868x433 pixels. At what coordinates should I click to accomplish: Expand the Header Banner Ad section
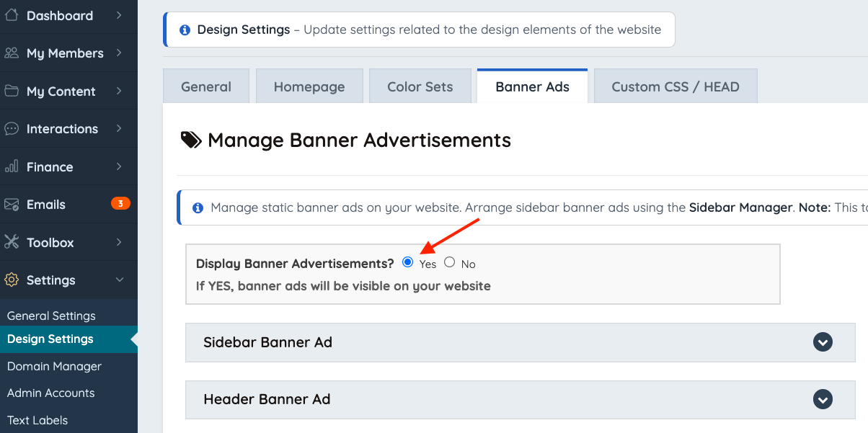[x=823, y=399]
